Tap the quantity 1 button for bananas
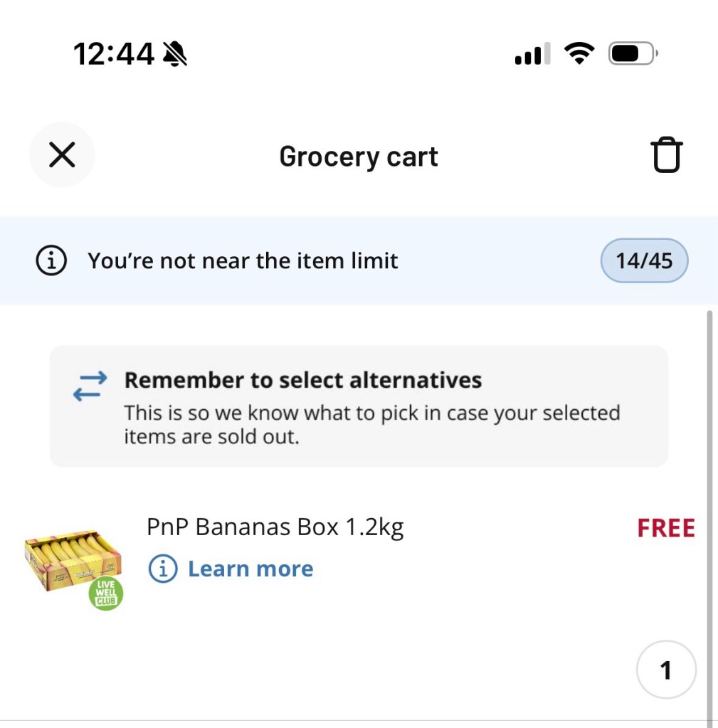 pos(665,670)
